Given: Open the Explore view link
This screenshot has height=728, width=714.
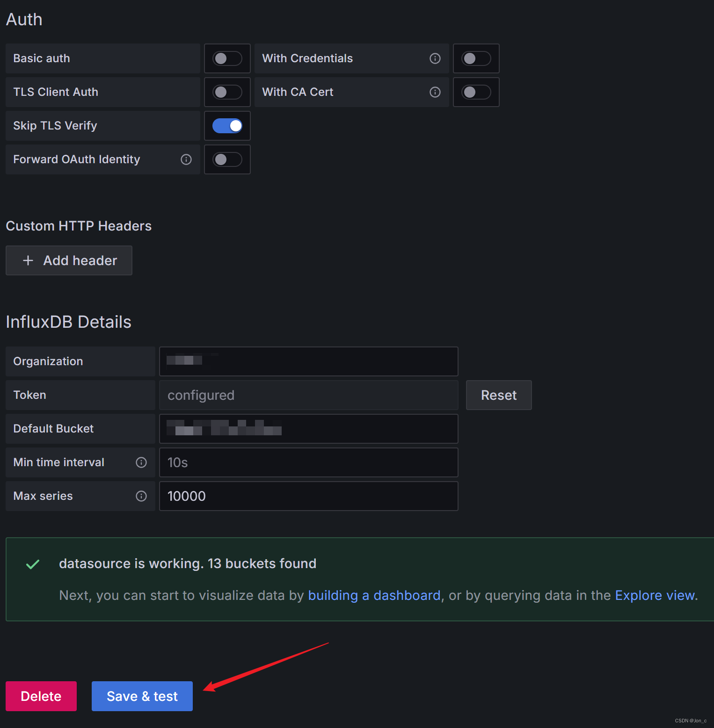Looking at the screenshot, I should [x=655, y=595].
